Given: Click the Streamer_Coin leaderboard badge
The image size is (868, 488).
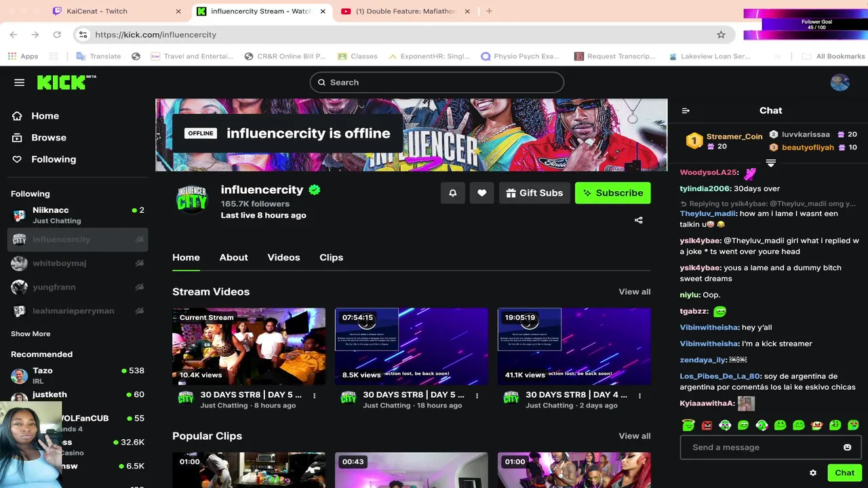Looking at the screenshot, I should click(x=694, y=141).
